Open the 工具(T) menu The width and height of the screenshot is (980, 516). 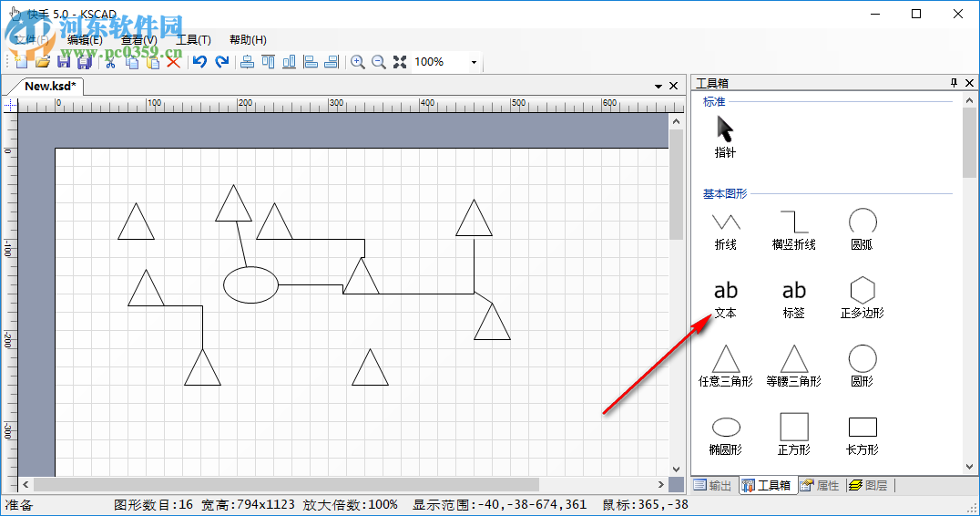click(x=194, y=40)
